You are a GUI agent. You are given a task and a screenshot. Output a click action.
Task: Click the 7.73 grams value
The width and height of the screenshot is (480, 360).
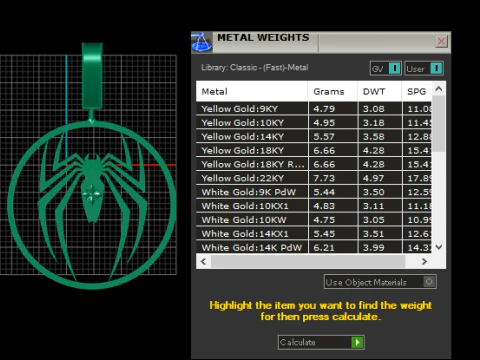coord(324,178)
